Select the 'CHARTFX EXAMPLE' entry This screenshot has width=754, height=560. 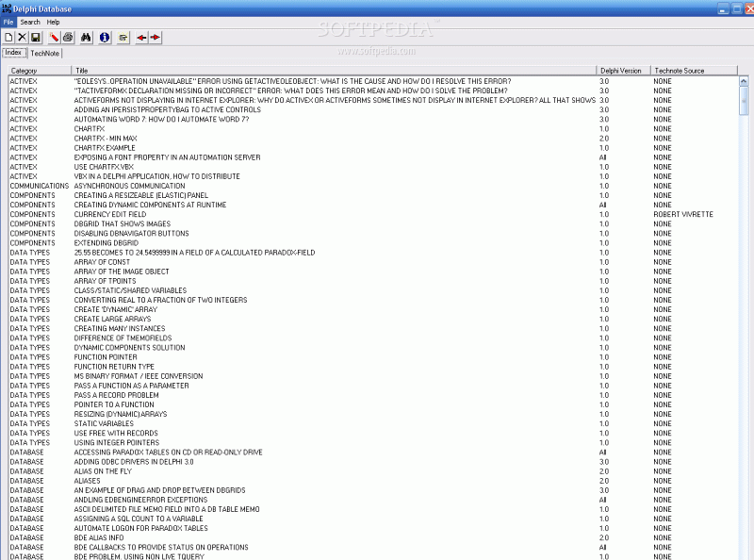(x=373, y=148)
